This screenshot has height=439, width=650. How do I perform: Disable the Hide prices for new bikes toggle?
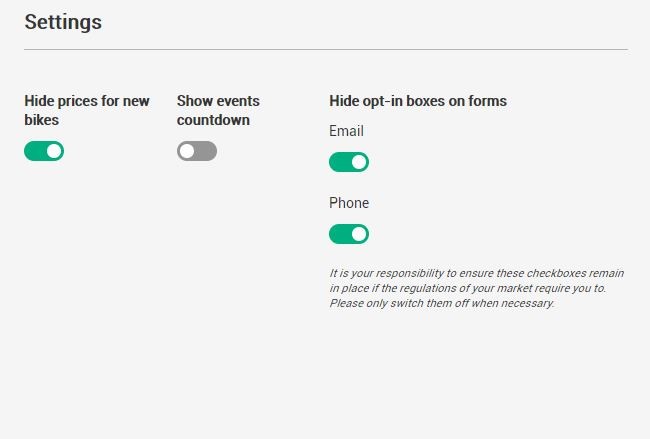coord(44,151)
